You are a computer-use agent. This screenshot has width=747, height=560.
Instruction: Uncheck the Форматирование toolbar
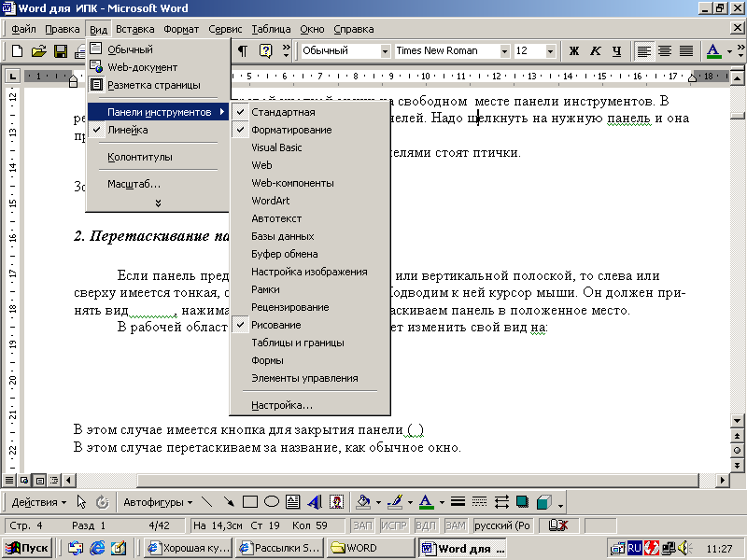click(x=310, y=130)
